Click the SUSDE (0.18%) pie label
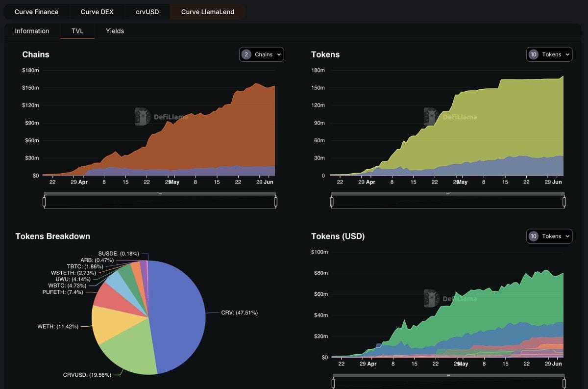Image resolution: width=588 pixels, height=389 pixels. click(119, 254)
